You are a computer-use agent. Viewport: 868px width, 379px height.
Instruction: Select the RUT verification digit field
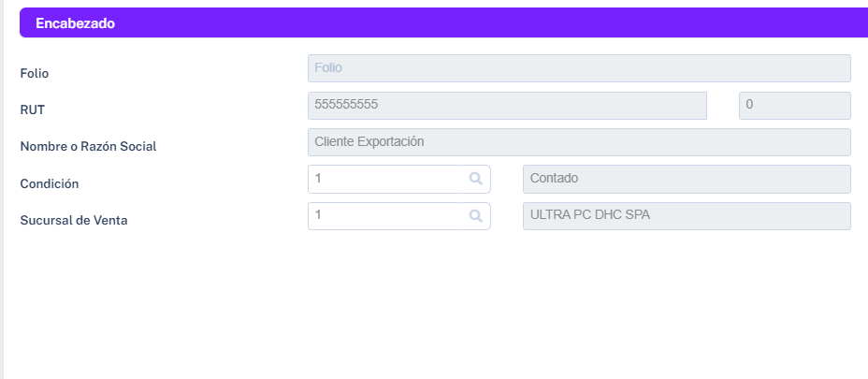tap(794, 105)
